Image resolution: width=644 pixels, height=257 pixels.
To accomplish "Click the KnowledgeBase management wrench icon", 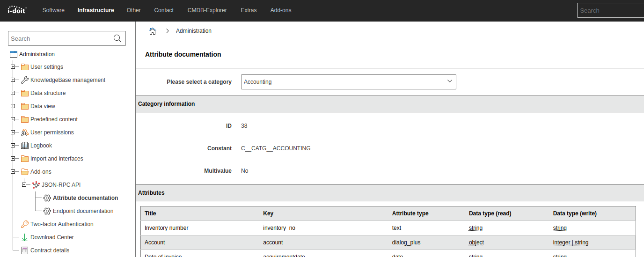I will pyautogui.click(x=25, y=80).
